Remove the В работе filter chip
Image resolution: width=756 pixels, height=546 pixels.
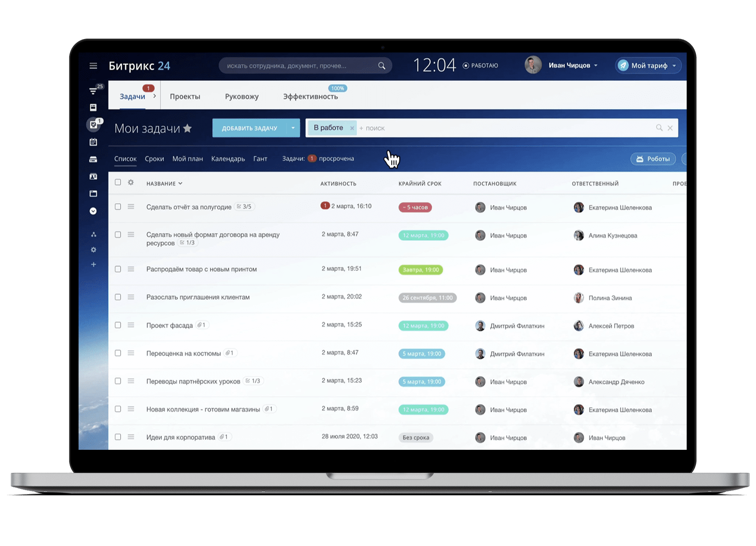point(352,128)
